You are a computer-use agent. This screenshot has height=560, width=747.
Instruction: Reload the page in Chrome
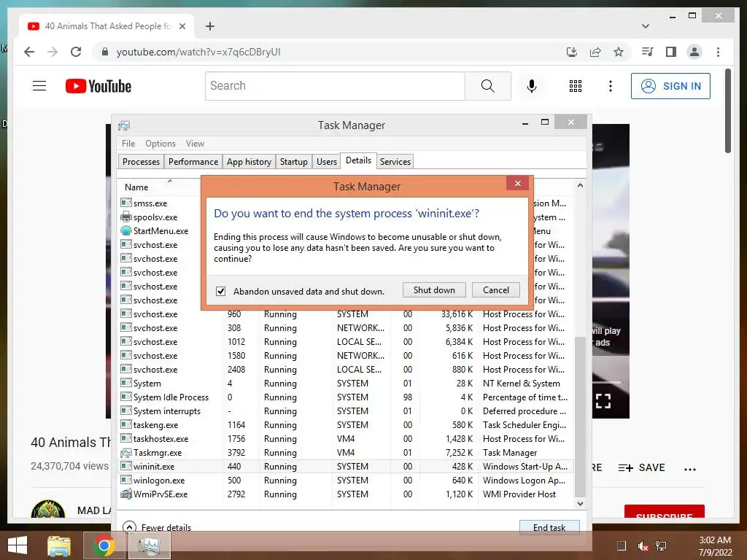tap(76, 52)
